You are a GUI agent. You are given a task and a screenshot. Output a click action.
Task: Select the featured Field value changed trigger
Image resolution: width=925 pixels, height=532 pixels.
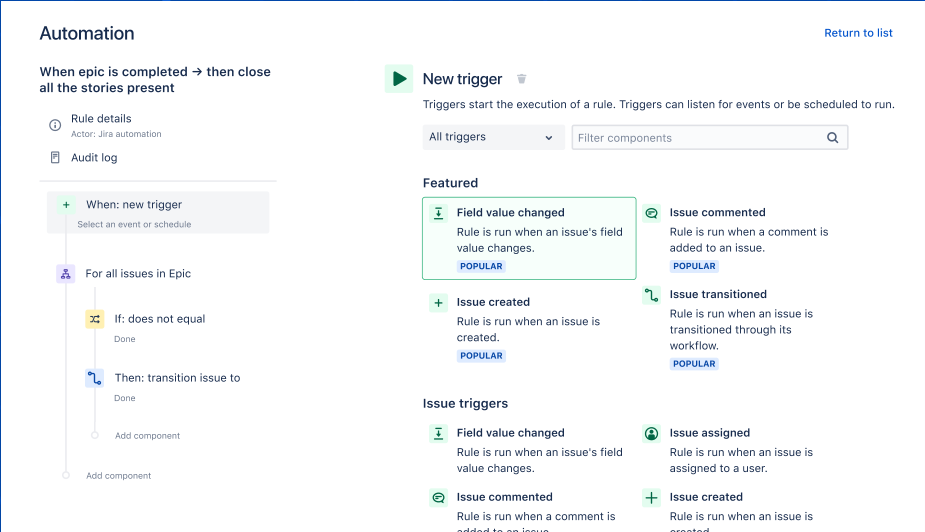[528, 238]
